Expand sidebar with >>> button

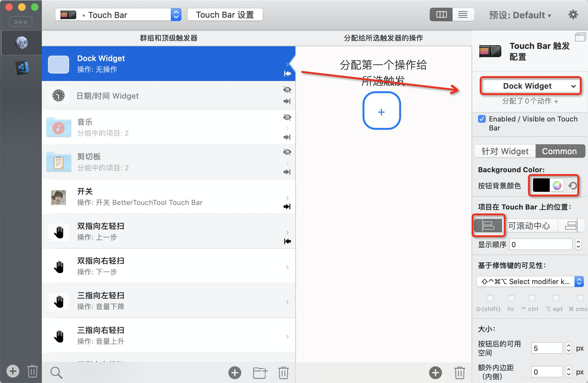coord(21,22)
